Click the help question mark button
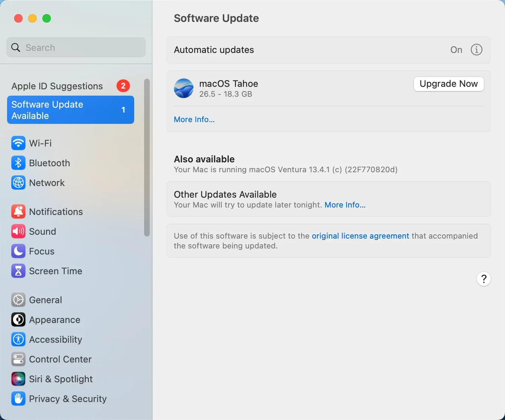This screenshot has width=505, height=420. [x=484, y=279]
